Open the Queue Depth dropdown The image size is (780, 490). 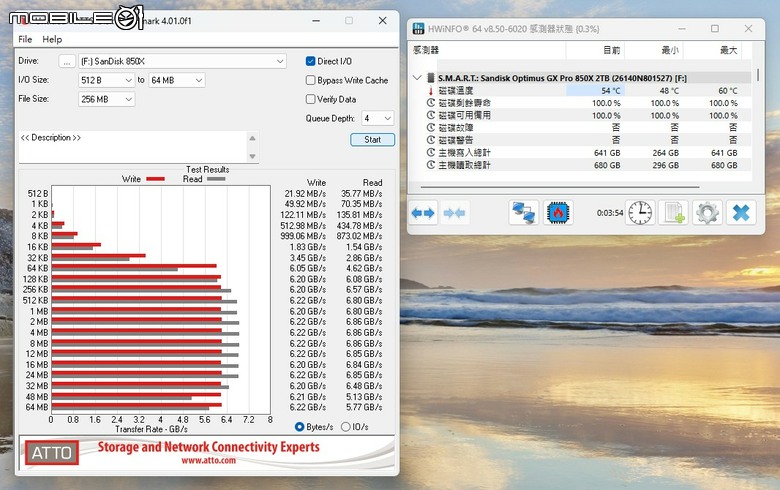coord(378,118)
